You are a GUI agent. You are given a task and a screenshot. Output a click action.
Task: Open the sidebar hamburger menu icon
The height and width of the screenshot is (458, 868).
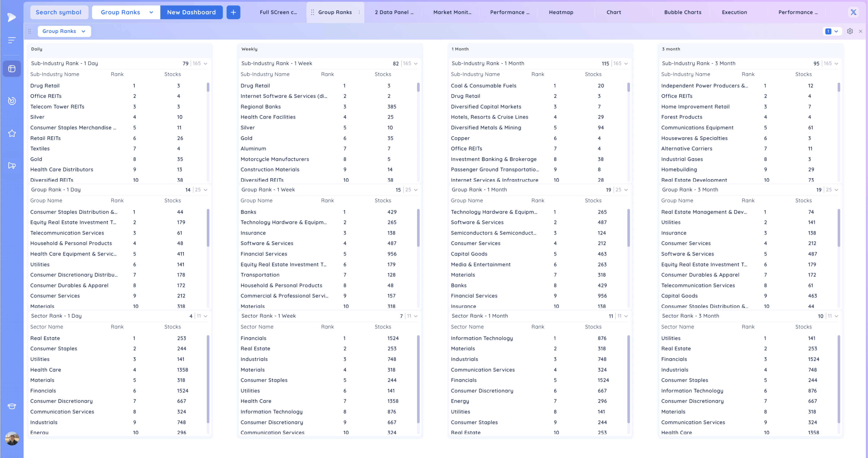[12, 40]
